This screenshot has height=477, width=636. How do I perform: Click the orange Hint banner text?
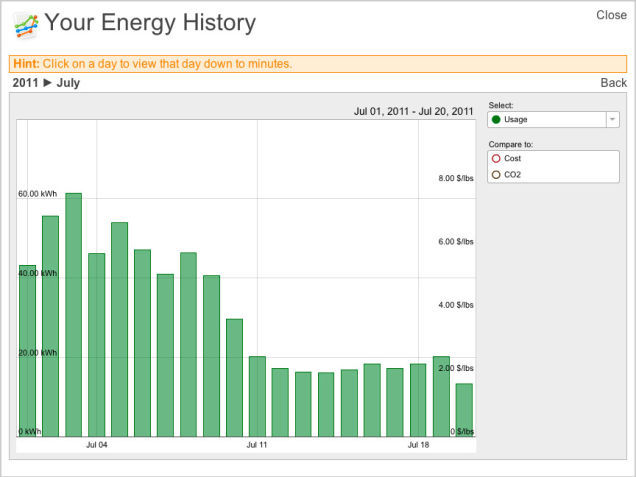[x=152, y=64]
